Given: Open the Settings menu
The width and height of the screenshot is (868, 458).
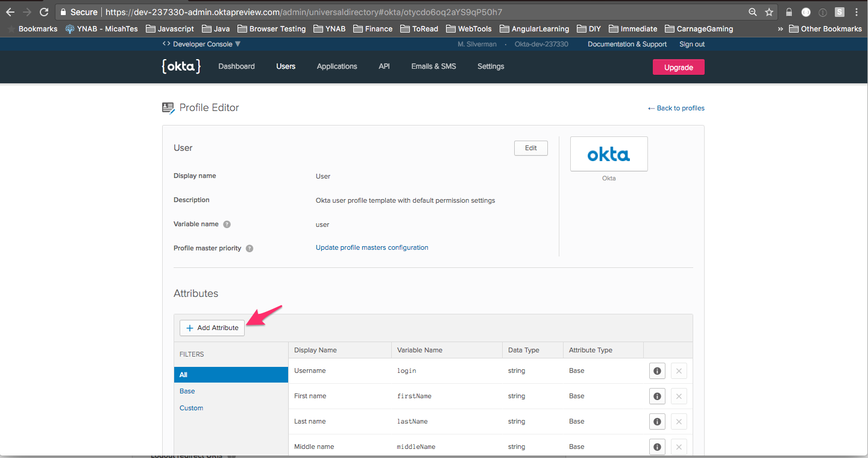Looking at the screenshot, I should (x=491, y=66).
